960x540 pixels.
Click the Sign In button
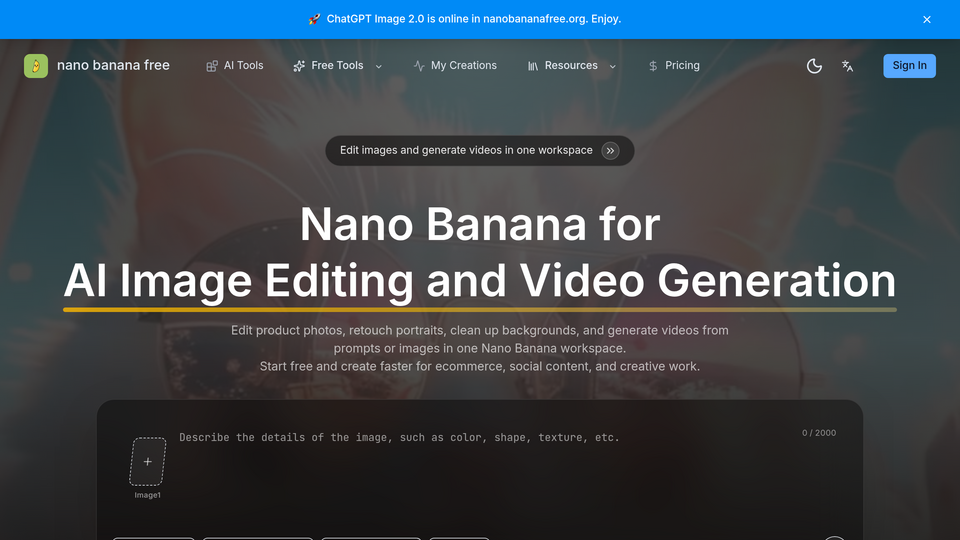909,66
